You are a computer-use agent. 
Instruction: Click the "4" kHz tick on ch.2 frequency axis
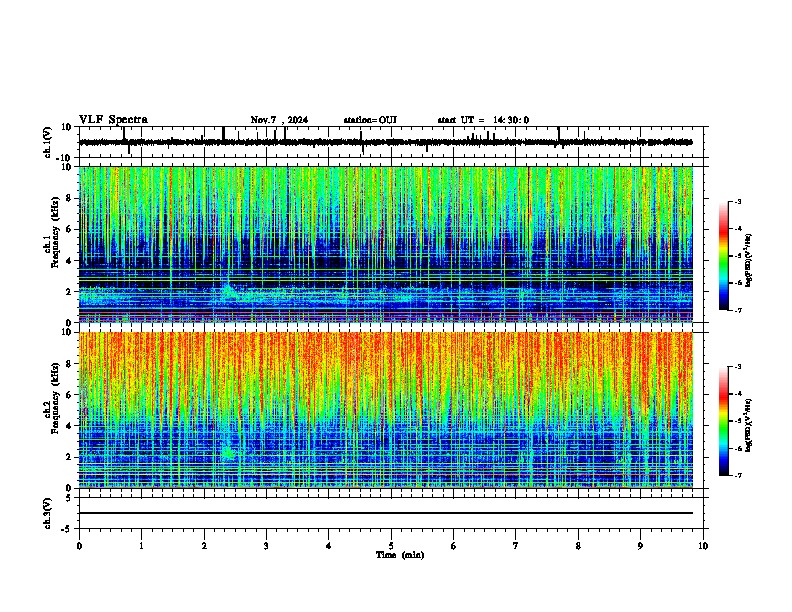point(69,426)
